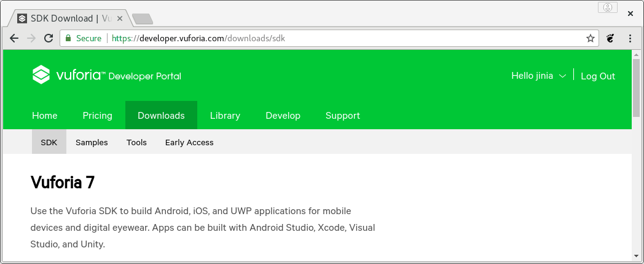Switch to the Early Access sub-tab
The width and height of the screenshot is (644, 264).
point(189,142)
